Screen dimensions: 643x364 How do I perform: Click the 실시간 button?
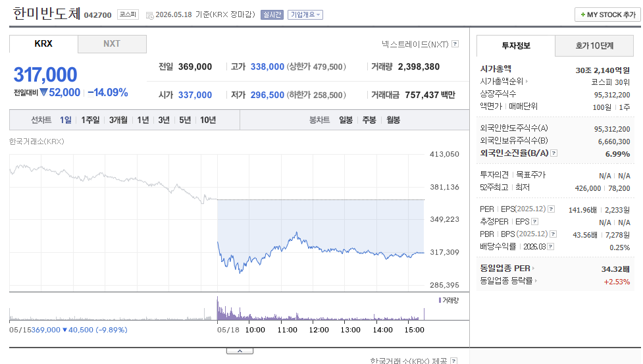(272, 14)
